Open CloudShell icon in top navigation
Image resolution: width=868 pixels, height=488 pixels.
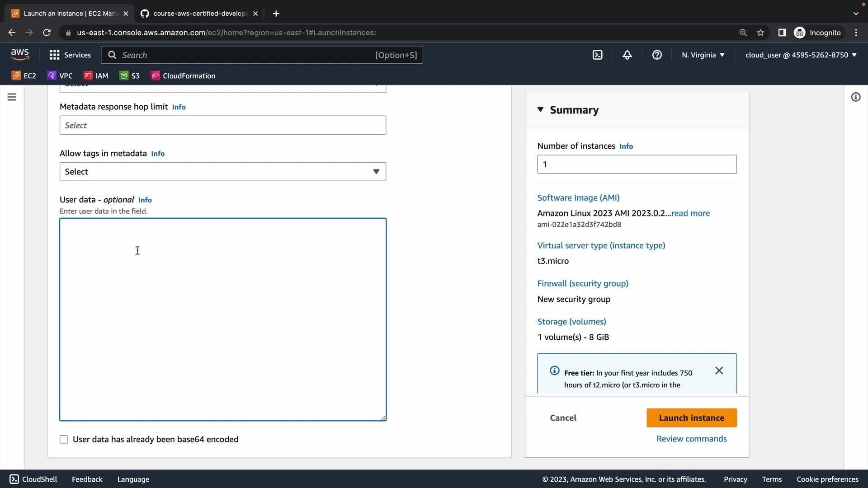click(x=597, y=55)
